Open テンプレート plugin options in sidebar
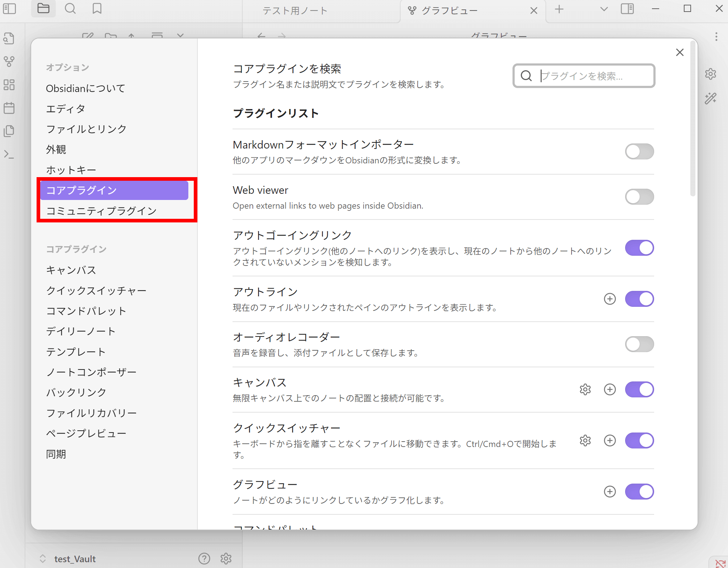The height and width of the screenshot is (568, 728). [x=114, y=352]
